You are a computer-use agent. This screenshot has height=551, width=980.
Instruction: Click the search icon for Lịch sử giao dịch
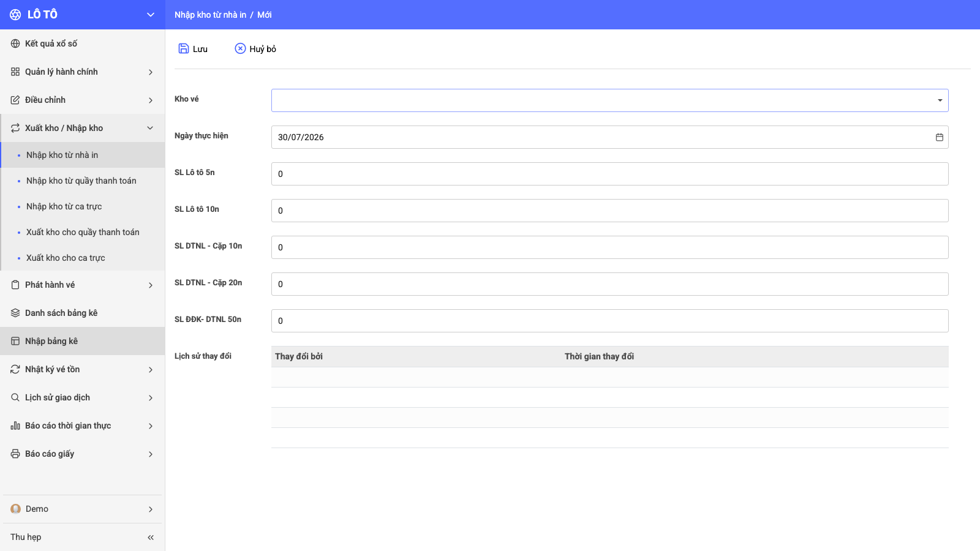click(x=15, y=397)
